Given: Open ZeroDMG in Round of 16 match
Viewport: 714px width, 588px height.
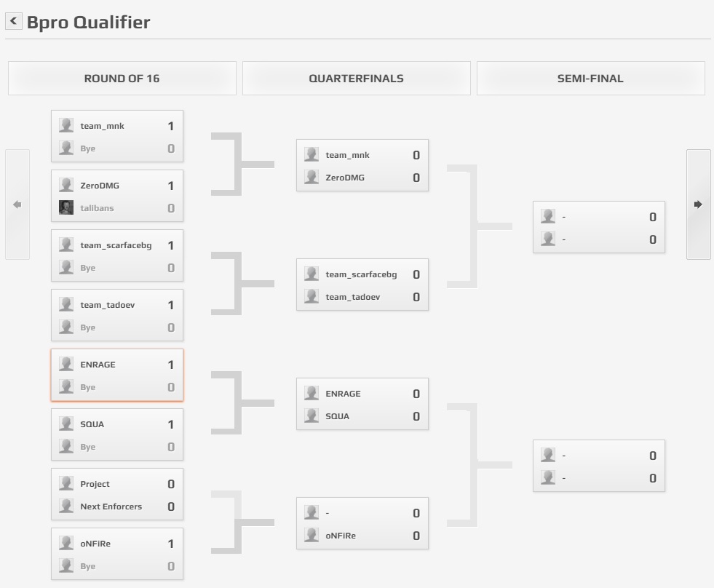Looking at the screenshot, I should point(100,186).
